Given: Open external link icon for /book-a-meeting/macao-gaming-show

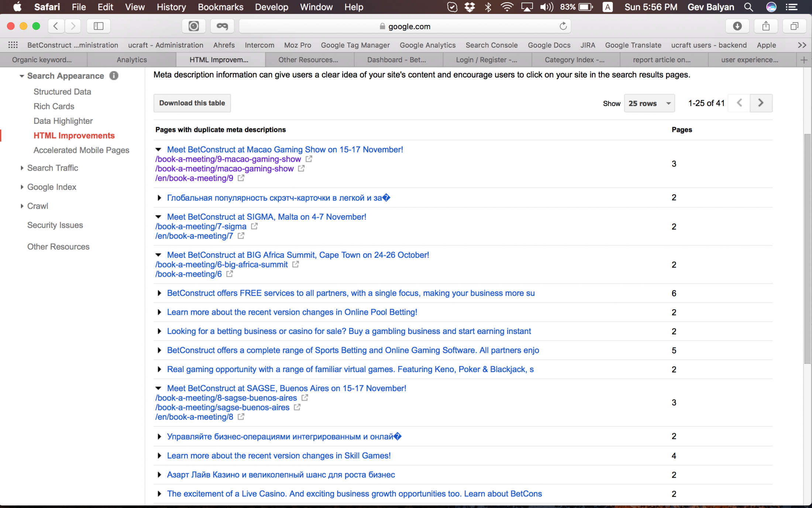Looking at the screenshot, I should coord(302,168).
